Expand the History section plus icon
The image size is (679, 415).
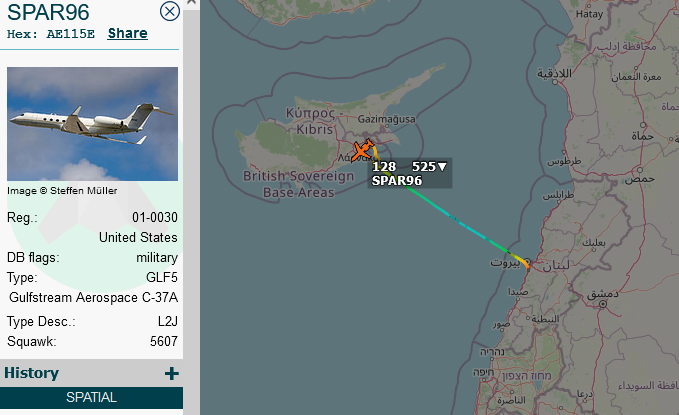(x=171, y=373)
